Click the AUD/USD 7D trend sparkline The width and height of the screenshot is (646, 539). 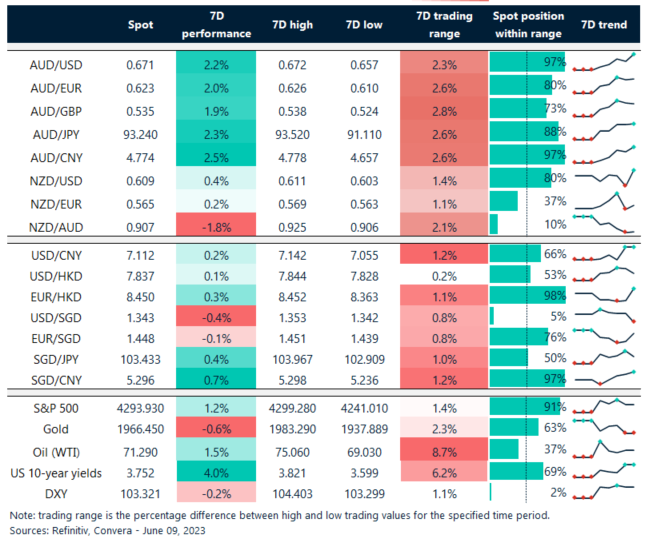tap(606, 63)
